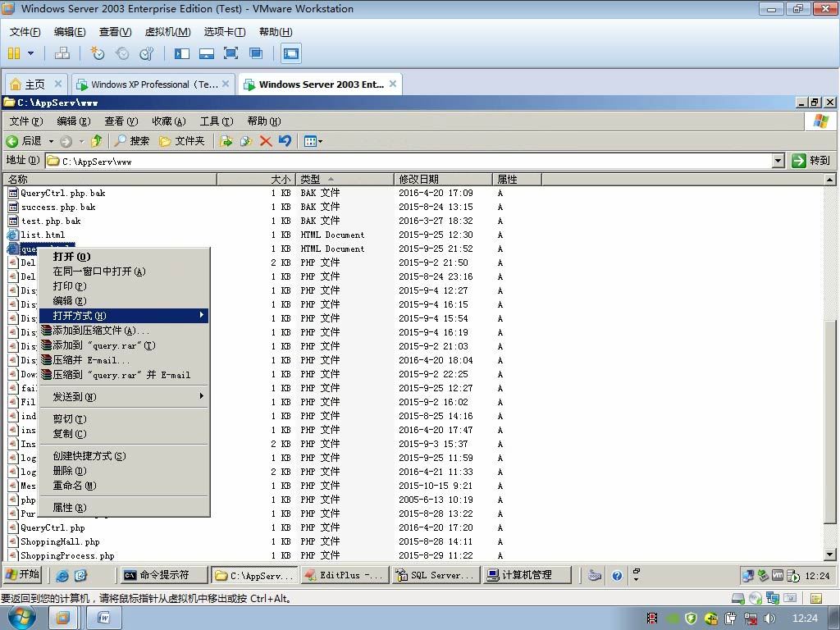Click the 转到 Go button

[x=811, y=160]
